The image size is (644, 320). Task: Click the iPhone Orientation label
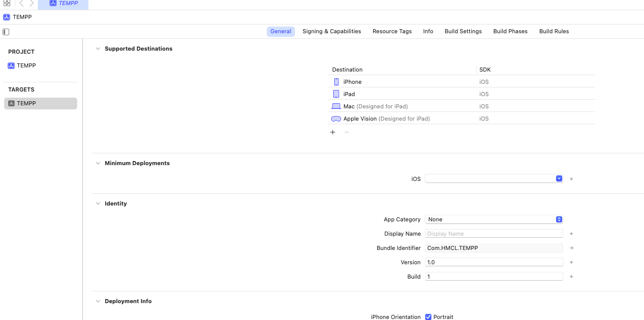(396, 317)
